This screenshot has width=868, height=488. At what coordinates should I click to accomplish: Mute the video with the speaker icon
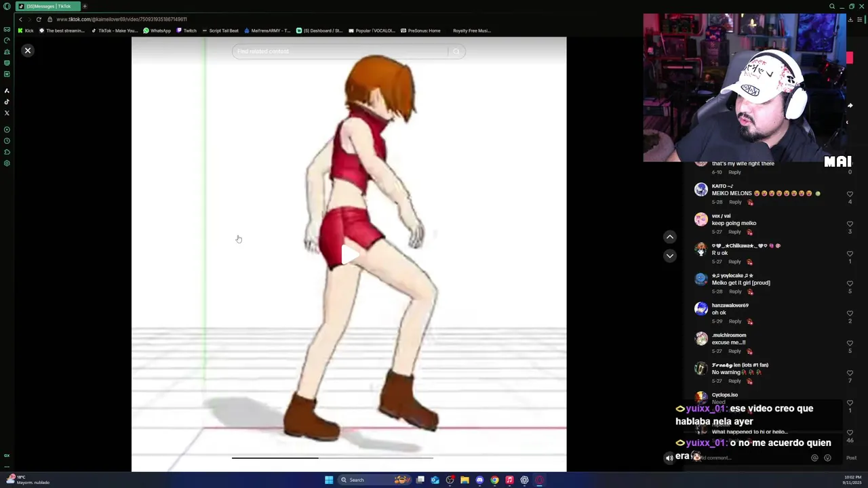(x=669, y=458)
